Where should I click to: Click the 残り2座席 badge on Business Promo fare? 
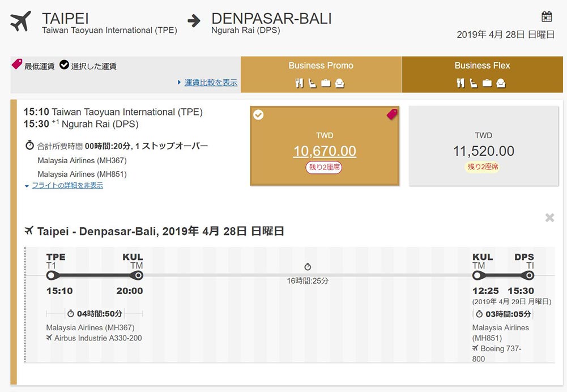(x=324, y=167)
